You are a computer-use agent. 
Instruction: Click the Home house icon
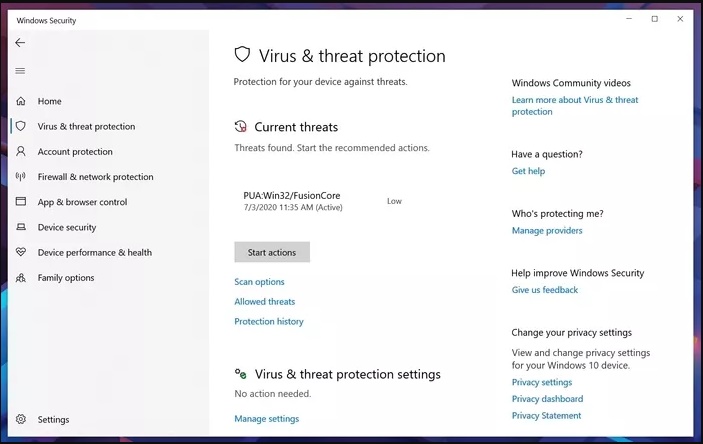point(21,101)
